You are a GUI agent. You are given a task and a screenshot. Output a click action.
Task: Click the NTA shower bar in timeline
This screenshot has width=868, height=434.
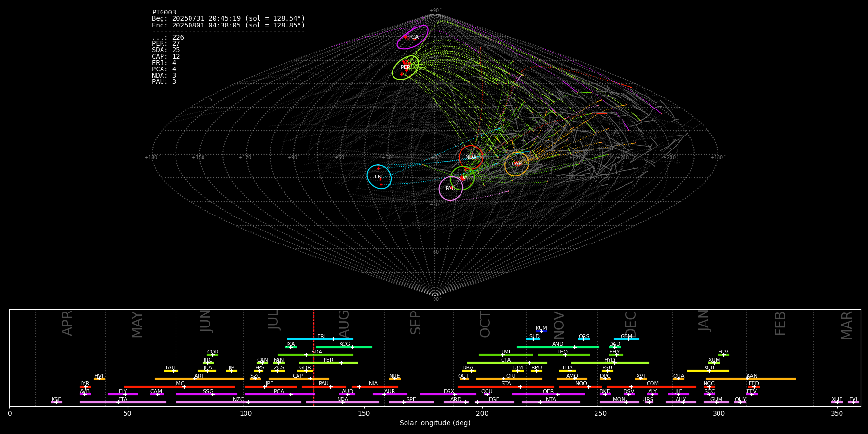pos(551,402)
